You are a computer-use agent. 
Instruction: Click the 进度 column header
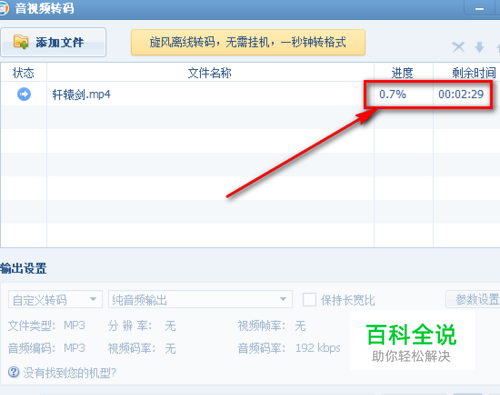pyautogui.click(x=403, y=73)
